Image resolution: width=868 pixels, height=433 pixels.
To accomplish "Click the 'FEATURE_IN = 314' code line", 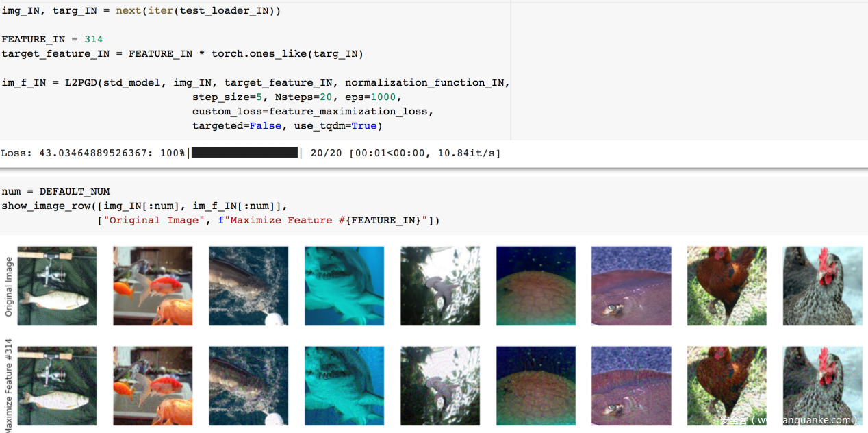I will click(x=52, y=40).
